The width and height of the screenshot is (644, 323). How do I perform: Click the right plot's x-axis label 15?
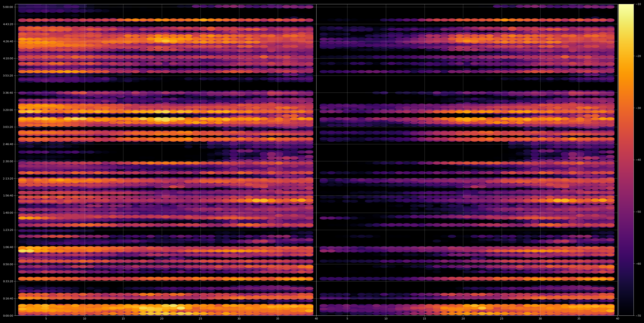[425, 319]
